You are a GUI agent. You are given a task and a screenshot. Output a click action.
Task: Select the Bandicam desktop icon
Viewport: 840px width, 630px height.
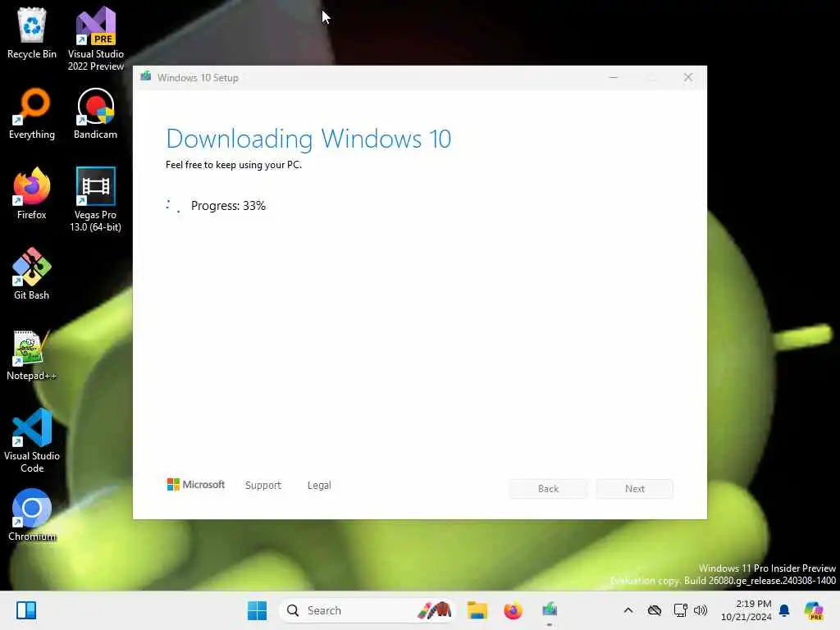coord(95,113)
